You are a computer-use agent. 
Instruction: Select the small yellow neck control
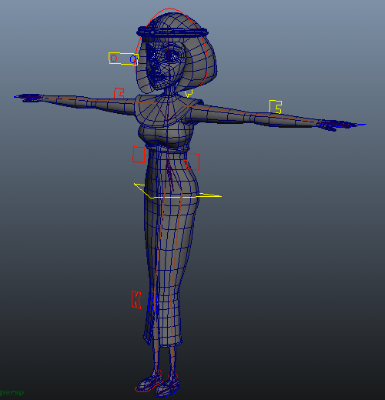point(189,94)
